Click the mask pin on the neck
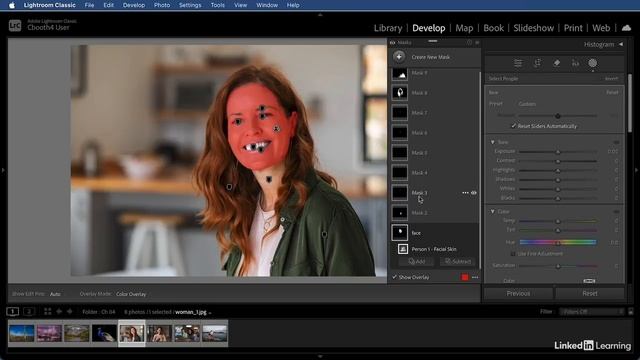The width and height of the screenshot is (640, 360). click(269, 179)
